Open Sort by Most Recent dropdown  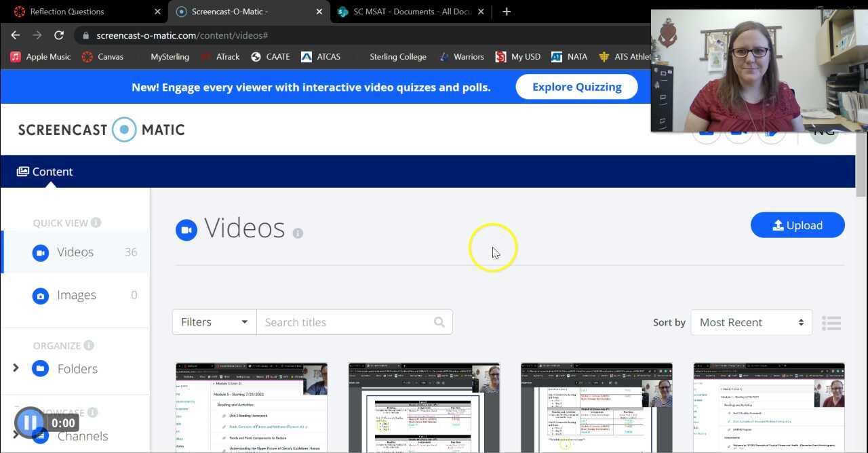[751, 322]
